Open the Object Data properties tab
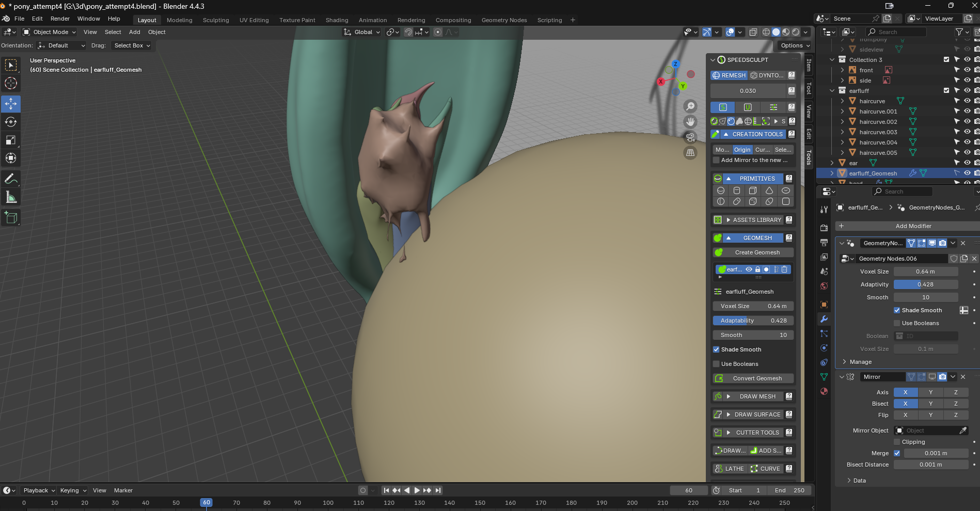 (x=824, y=377)
